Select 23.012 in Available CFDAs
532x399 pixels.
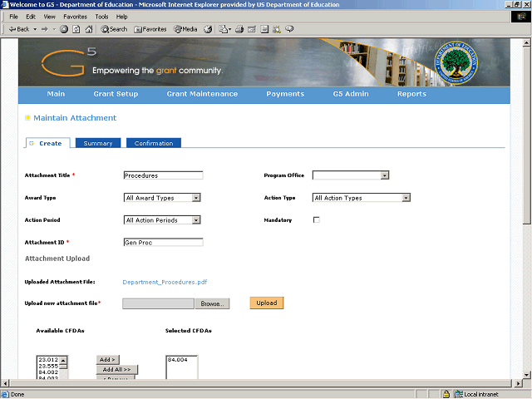[x=48, y=360]
